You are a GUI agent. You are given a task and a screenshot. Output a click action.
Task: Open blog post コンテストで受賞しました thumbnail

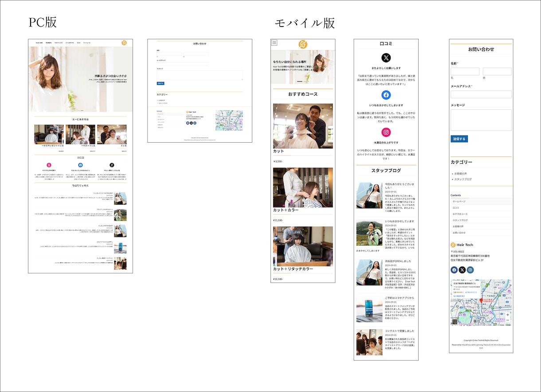[x=369, y=342]
